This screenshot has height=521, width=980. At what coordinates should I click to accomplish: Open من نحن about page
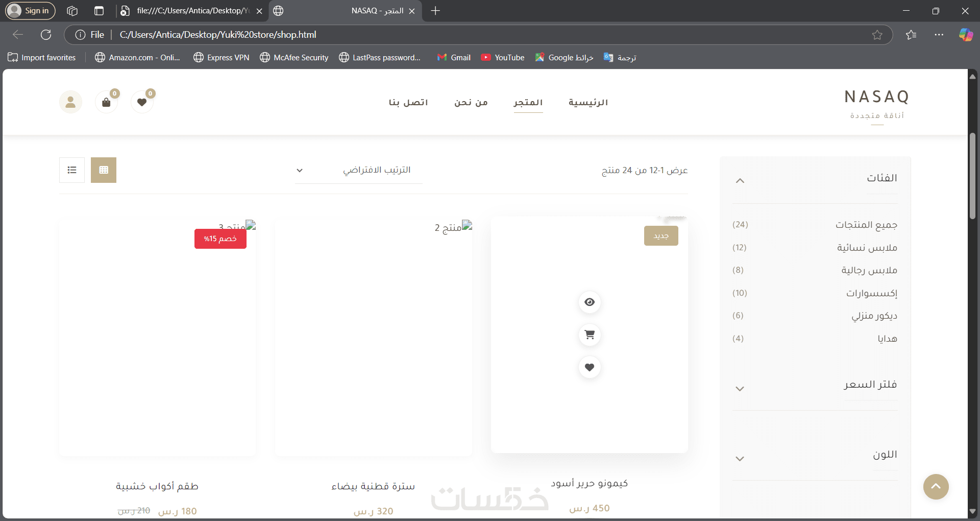coord(471,102)
